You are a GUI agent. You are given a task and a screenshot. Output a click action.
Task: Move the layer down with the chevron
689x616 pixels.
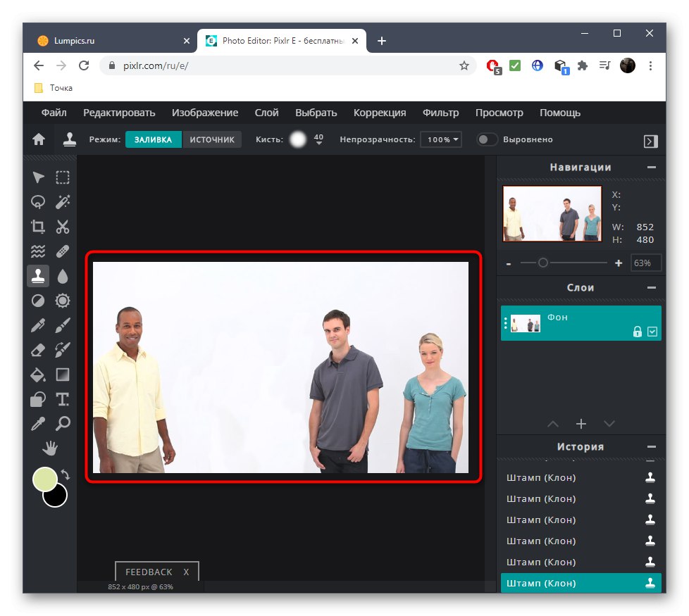[x=609, y=424]
